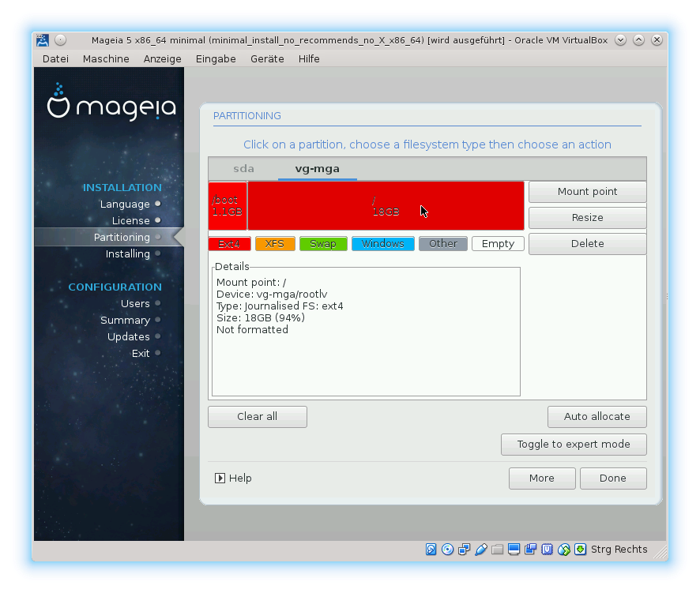The image size is (700, 593).
Task: Click the VirtualBox window menu icon
Action: point(43,40)
